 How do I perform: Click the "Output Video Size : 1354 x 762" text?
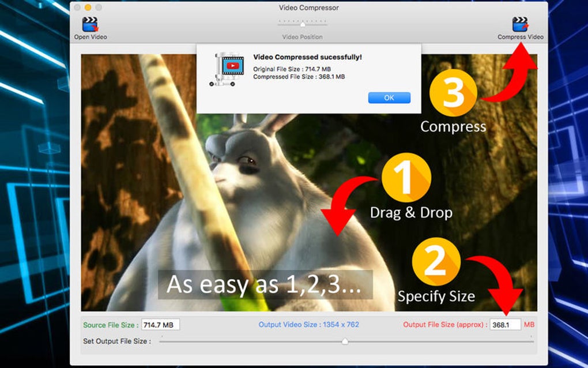[308, 325]
